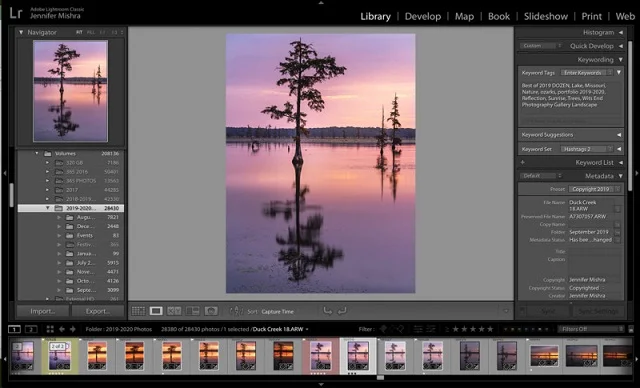This screenshot has width=640, height=388.
Task: Click the filmstrip grid shortcut icon
Action: (50, 329)
